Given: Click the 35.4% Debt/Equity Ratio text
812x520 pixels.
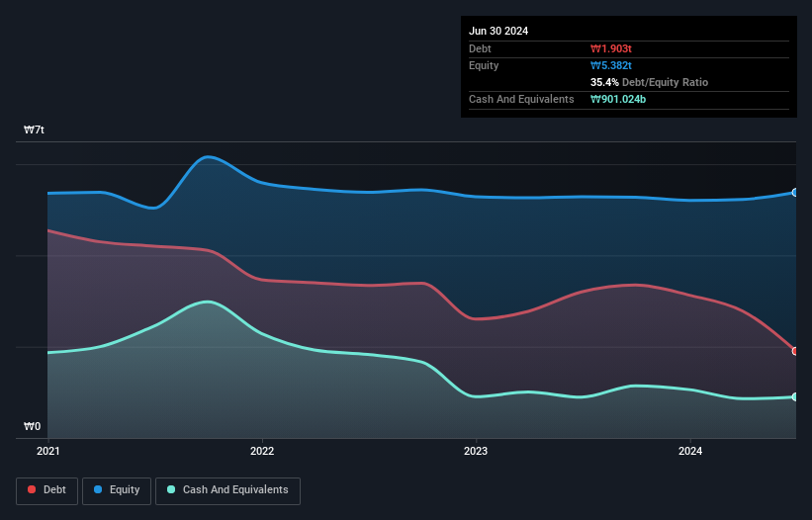Looking at the screenshot, I should point(650,82).
